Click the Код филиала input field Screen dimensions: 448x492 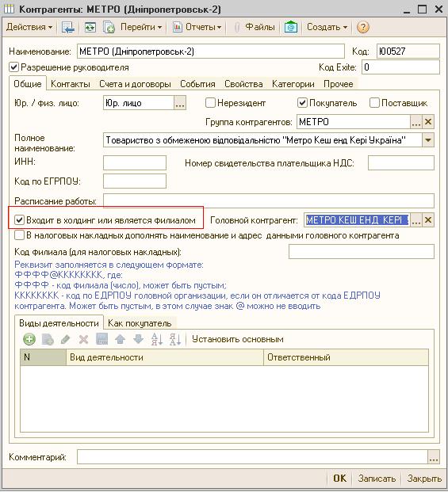tap(362, 252)
